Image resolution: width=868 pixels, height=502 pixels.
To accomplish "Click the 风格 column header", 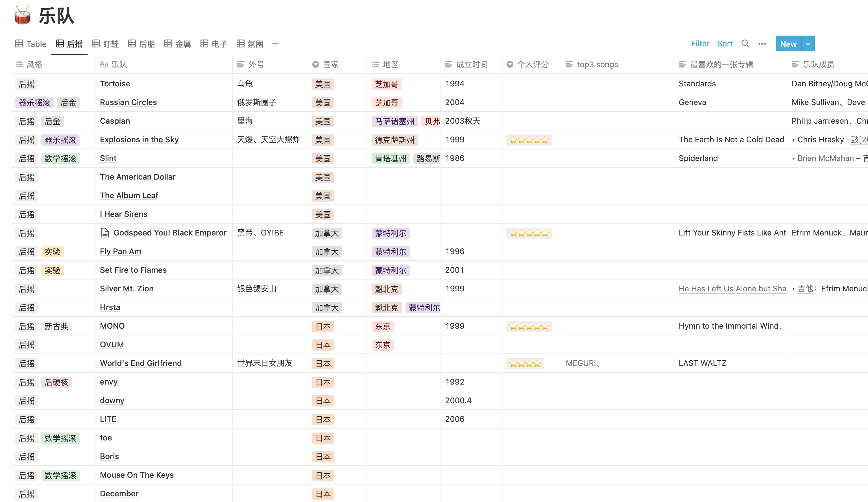I will (34, 64).
